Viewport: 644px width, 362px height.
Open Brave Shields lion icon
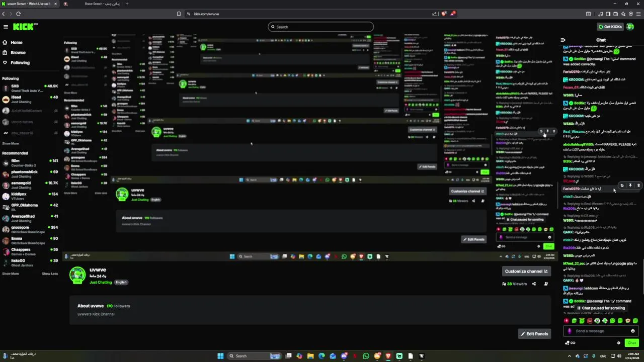click(x=444, y=14)
